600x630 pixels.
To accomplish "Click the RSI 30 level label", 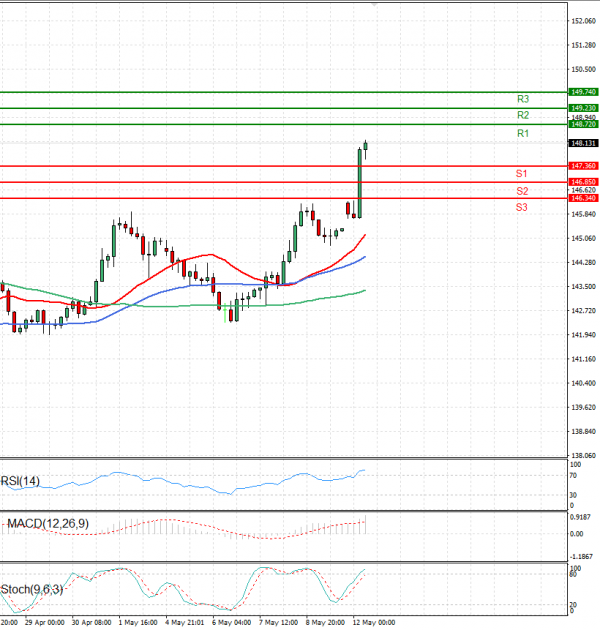I will click(x=573, y=495).
